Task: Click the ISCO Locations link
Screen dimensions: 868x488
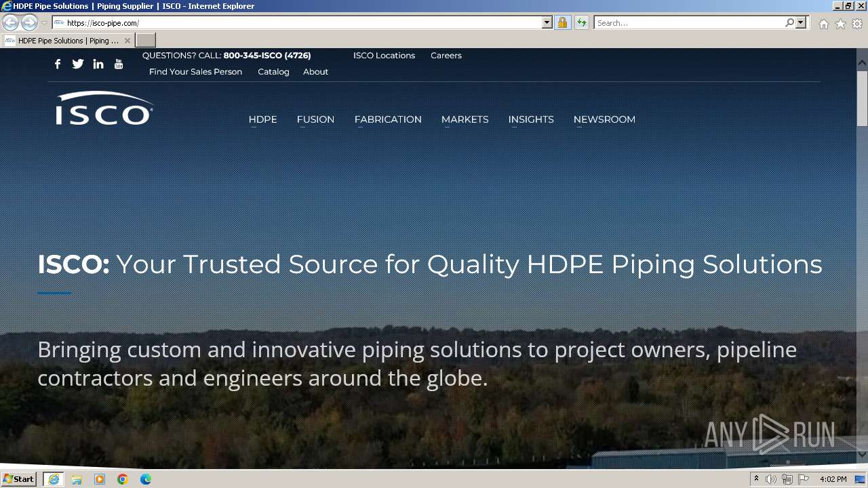Action: coord(384,56)
